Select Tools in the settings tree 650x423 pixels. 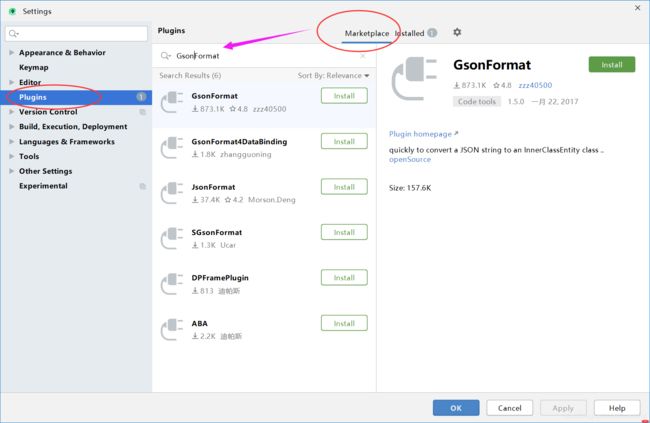pyautogui.click(x=29, y=156)
